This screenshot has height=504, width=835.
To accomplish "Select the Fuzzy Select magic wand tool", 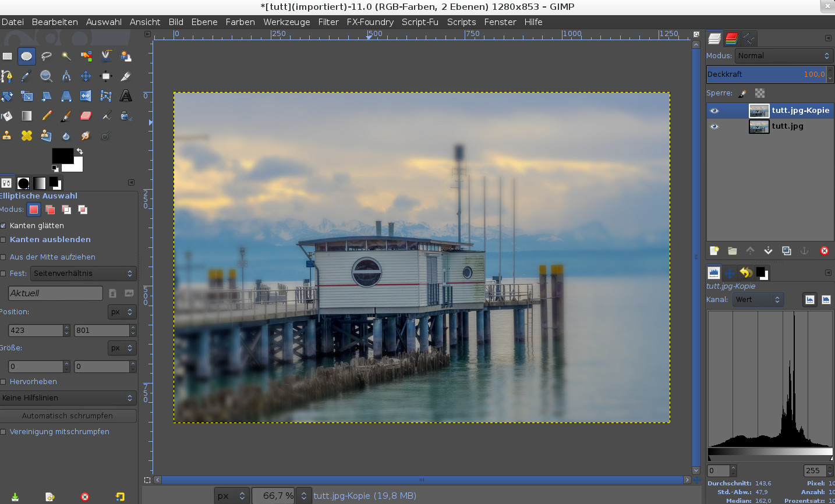I will click(66, 56).
